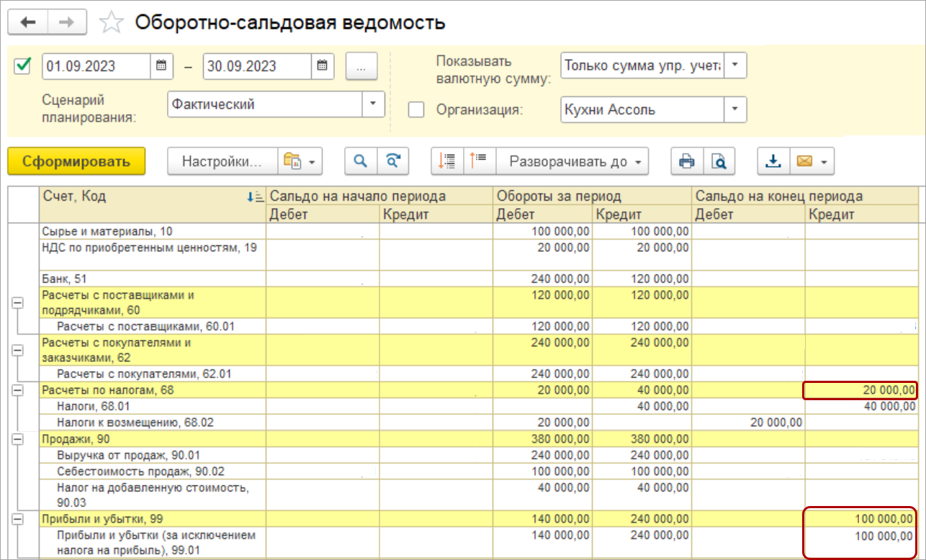Collapse all groups icon

447,161
